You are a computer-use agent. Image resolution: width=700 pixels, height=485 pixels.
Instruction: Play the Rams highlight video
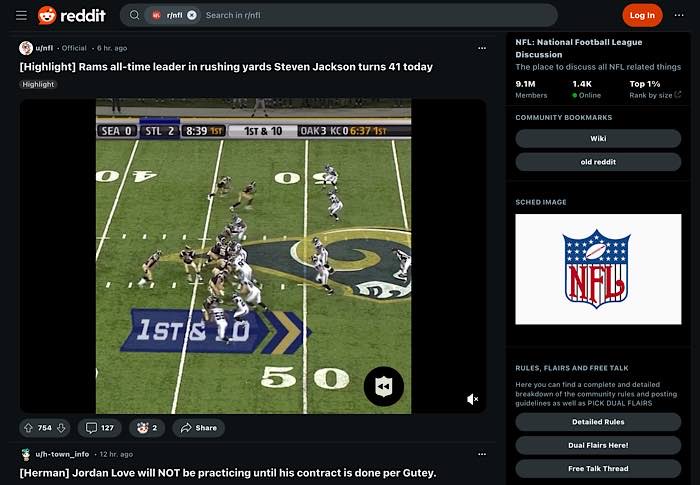tap(253, 255)
